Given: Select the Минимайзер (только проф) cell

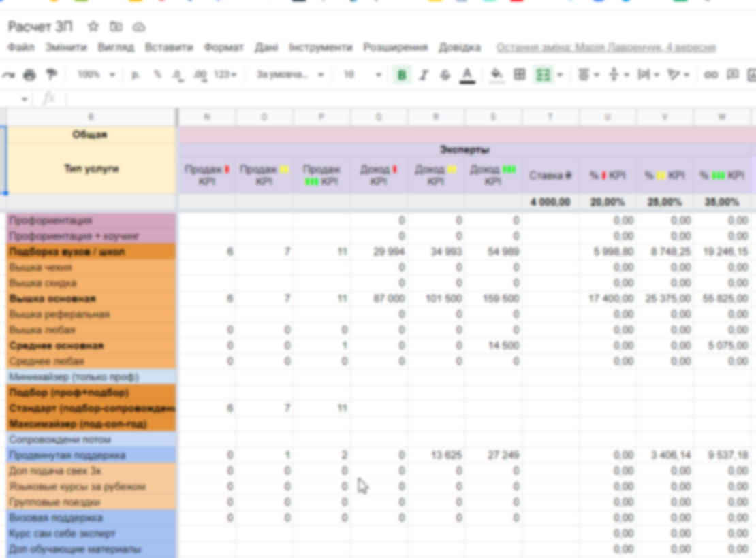Looking at the screenshot, I should coord(91,377).
